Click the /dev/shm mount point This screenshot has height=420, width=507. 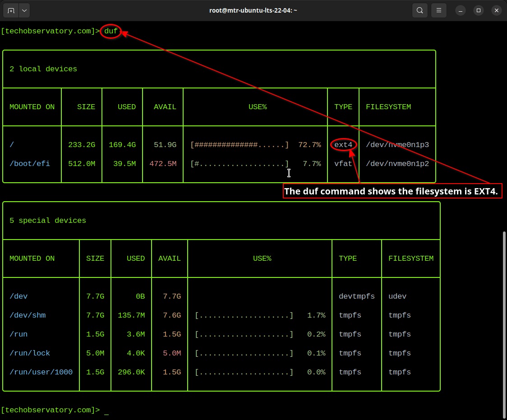pyautogui.click(x=28, y=315)
